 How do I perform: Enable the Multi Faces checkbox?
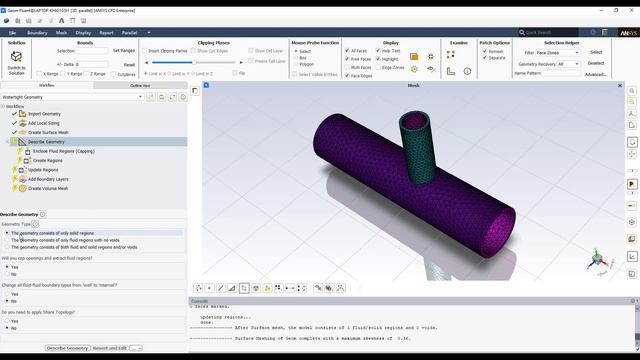[x=347, y=67]
